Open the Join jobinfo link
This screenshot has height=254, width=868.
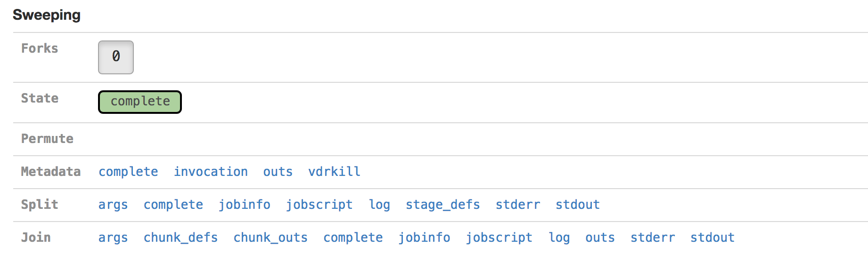(424, 238)
